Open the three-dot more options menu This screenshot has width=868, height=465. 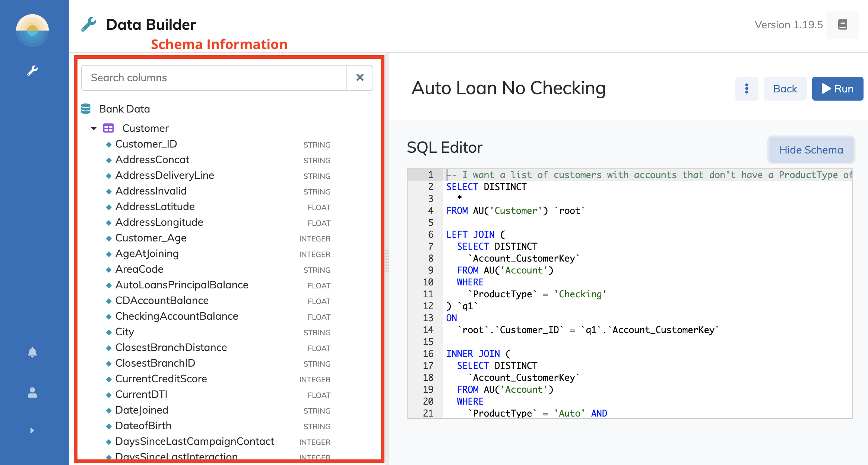pyautogui.click(x=747, y=89)
